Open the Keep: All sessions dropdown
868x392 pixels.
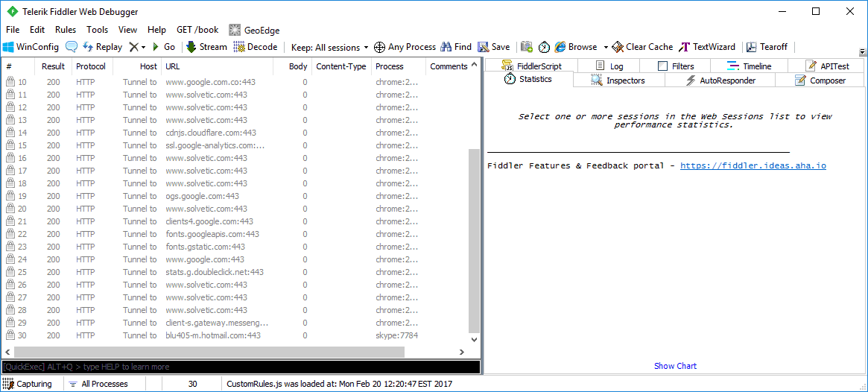point(329,47)
